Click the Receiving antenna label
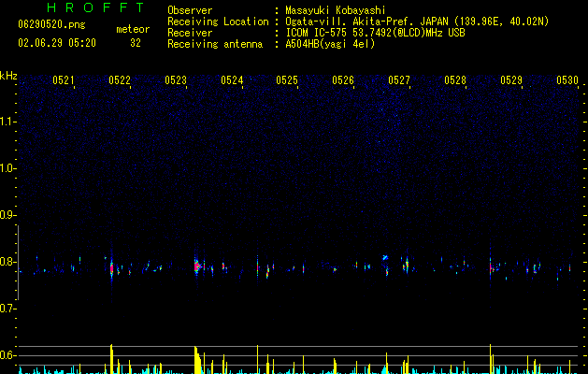 coord(215,44)
